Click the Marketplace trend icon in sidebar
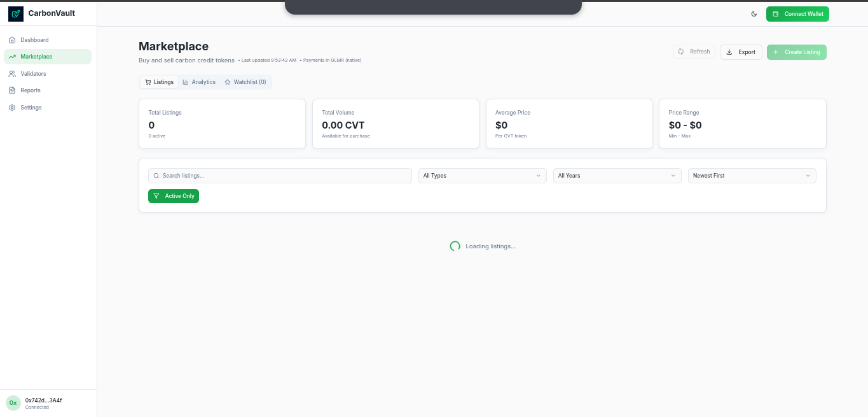The height and width of the screenshot is (417, 868). coord(12,57)
